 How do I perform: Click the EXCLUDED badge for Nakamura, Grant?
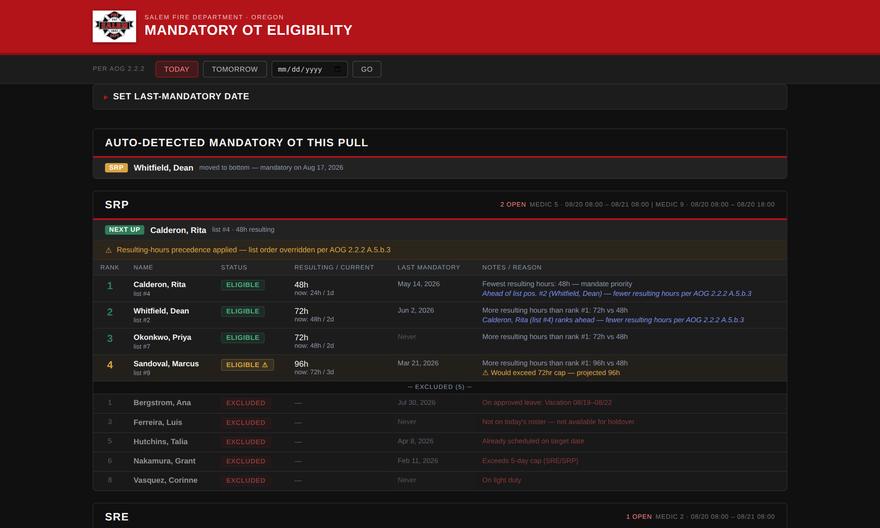click(245, 461)
